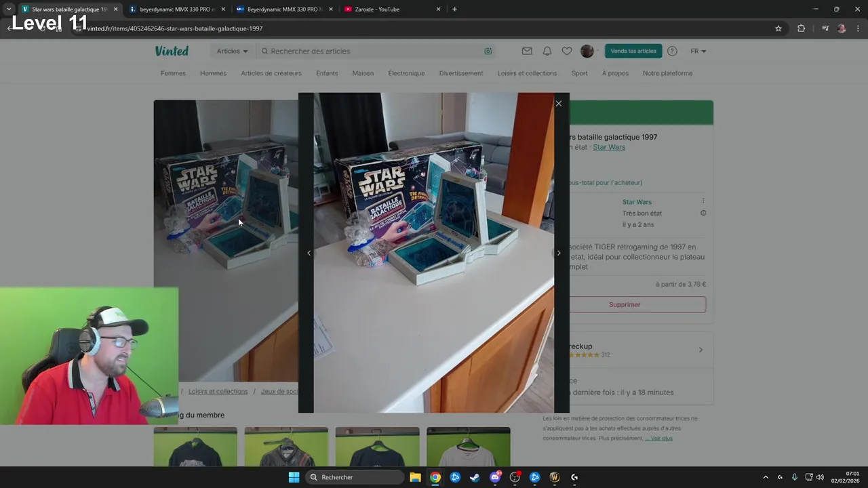The height and width of the screenshot is (488, 868).
Task: Open the notifications bell
Action: (547, 51)
